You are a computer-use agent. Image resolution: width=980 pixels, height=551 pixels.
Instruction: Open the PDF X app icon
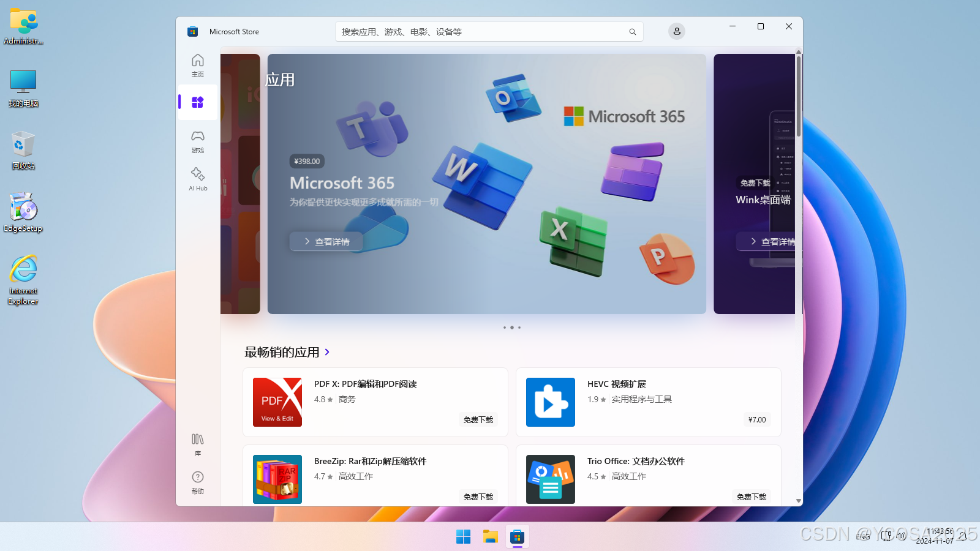(277, 402)
